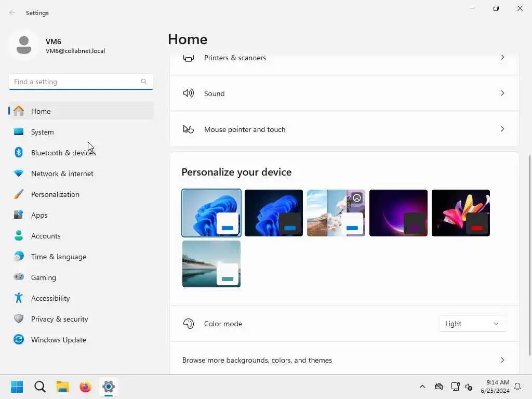Image resolution: width=532 pixels, height=399 pixels.
Task: Select landscape spotlight collage theme
Action: pyautogui.click(x=336, y=212)
